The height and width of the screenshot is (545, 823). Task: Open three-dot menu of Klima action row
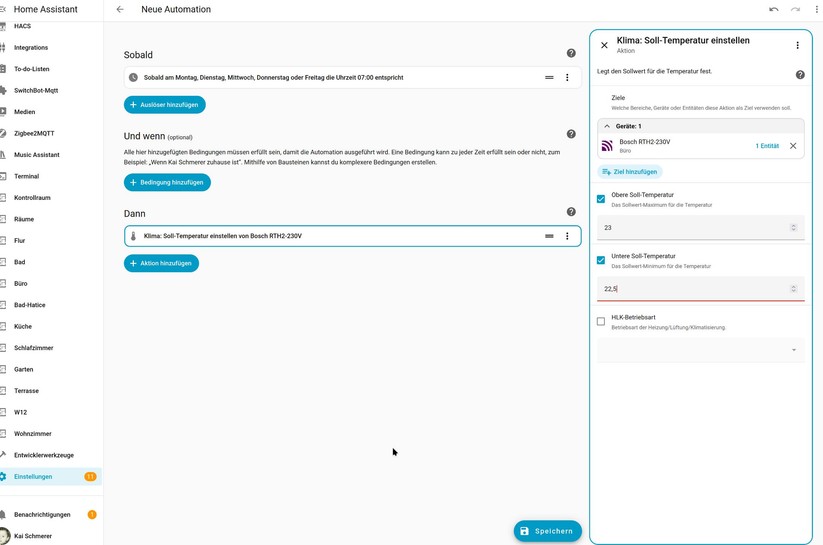pos(567,236)
